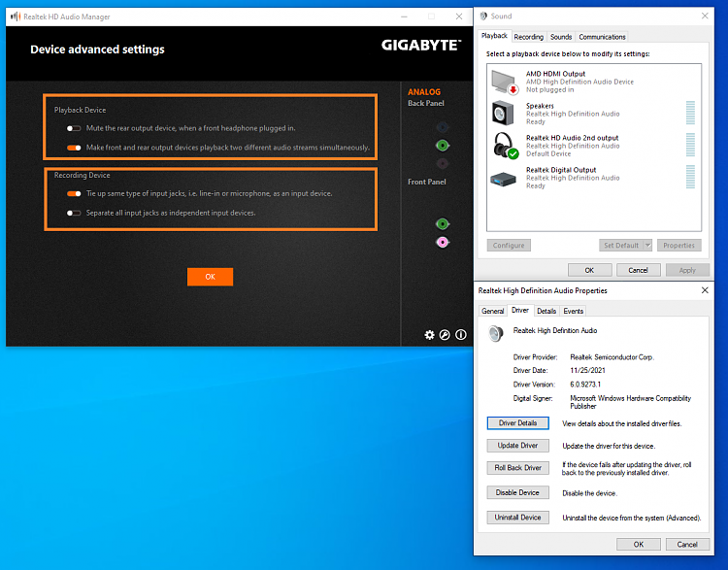The width and height of the screenshot is (728, 570).
Task: Toggle front and rear separate audio streams
Action: pyautogui.click(x=74, y=148)
